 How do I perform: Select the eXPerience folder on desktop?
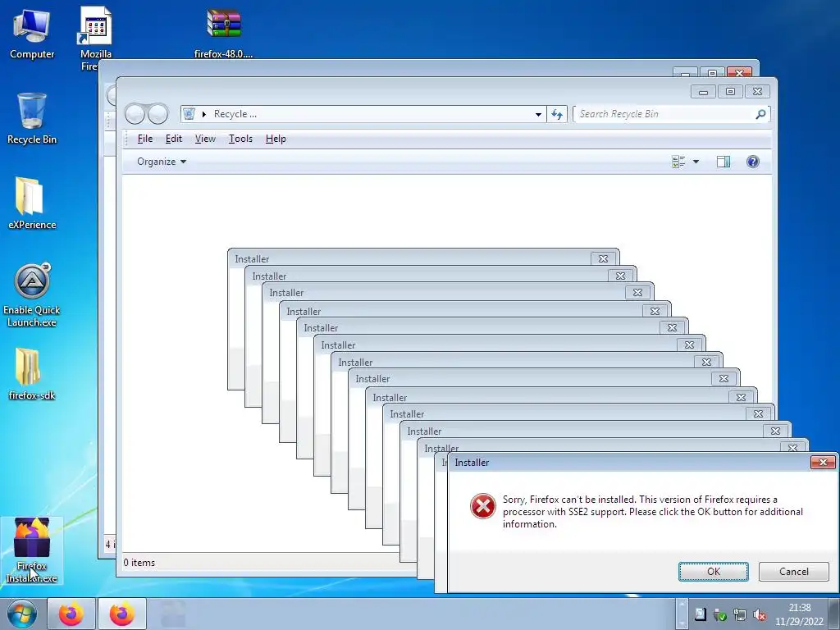click(32, 203)
